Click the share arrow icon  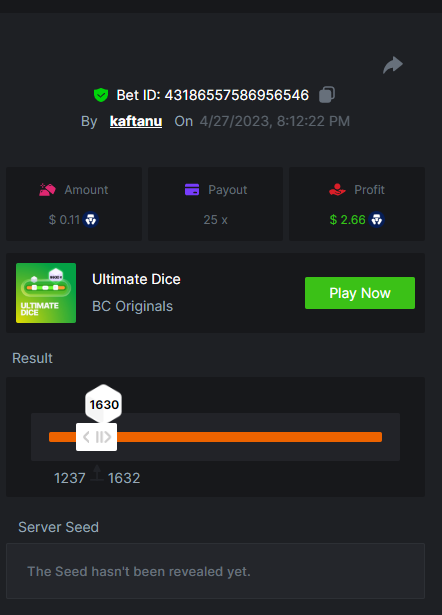tap(393, 65)
